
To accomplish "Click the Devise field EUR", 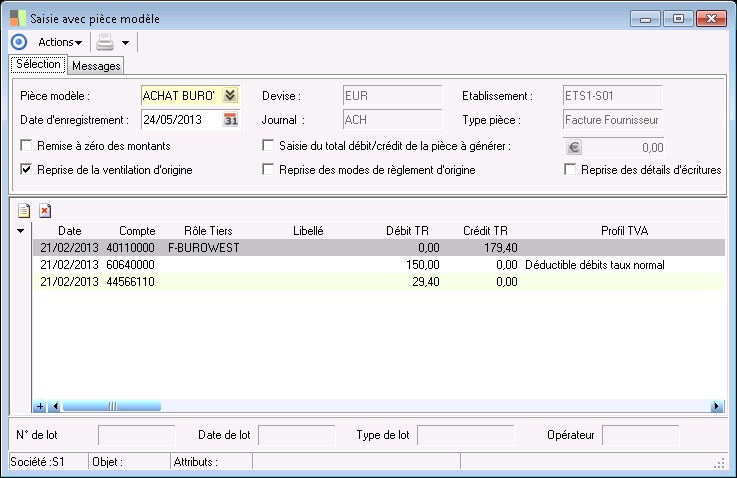I will (392, 95).
